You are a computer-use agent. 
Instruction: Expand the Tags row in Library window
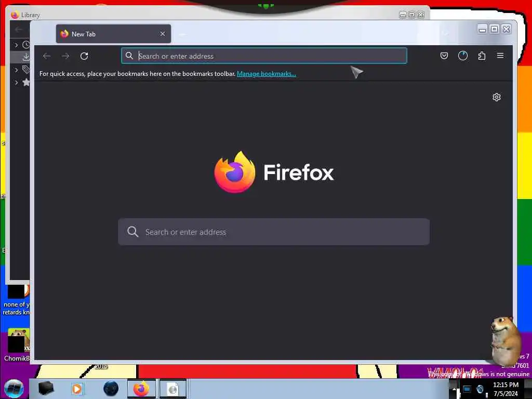(x=16, y=70)
